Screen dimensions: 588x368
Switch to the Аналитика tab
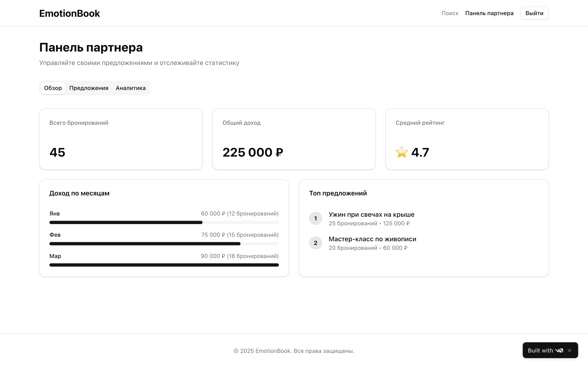pyautogui.click(x=131, y=88)
